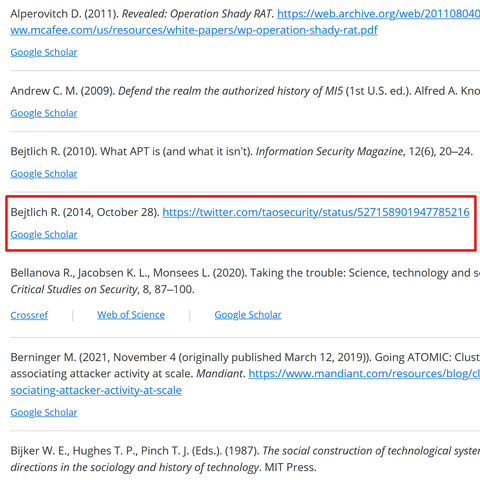480x480 pixels.
Task: Click the Bijker, Hughes, Pinch reference text
Action: click(245, 459)
